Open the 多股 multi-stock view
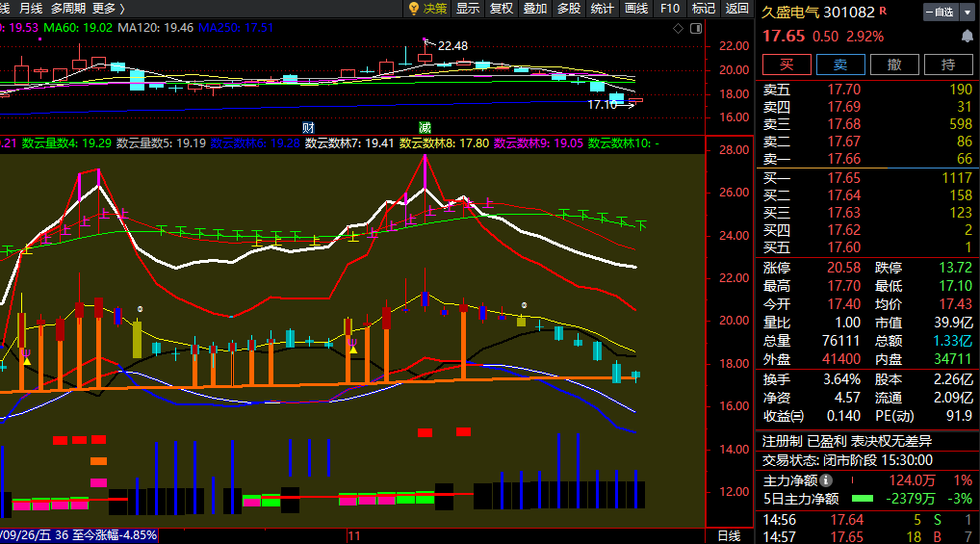The height and width of the screenshot is (544, 980). [569, 8]
